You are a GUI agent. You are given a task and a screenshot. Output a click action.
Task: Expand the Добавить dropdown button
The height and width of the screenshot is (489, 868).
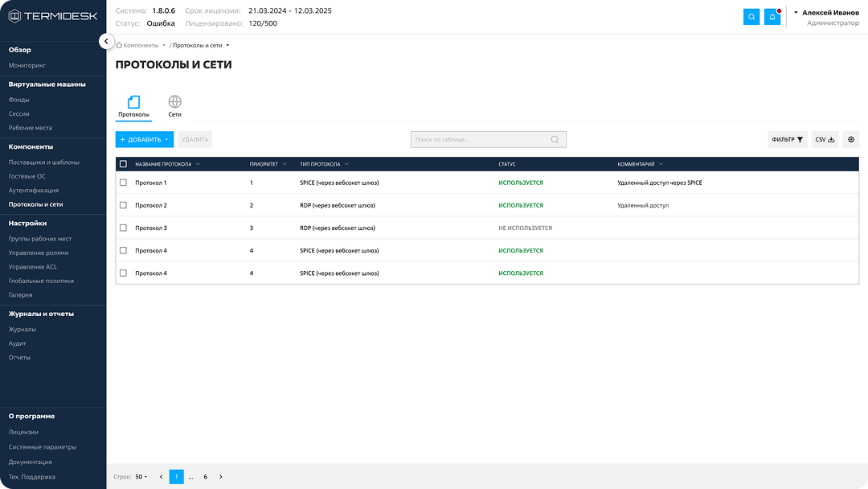145,140
